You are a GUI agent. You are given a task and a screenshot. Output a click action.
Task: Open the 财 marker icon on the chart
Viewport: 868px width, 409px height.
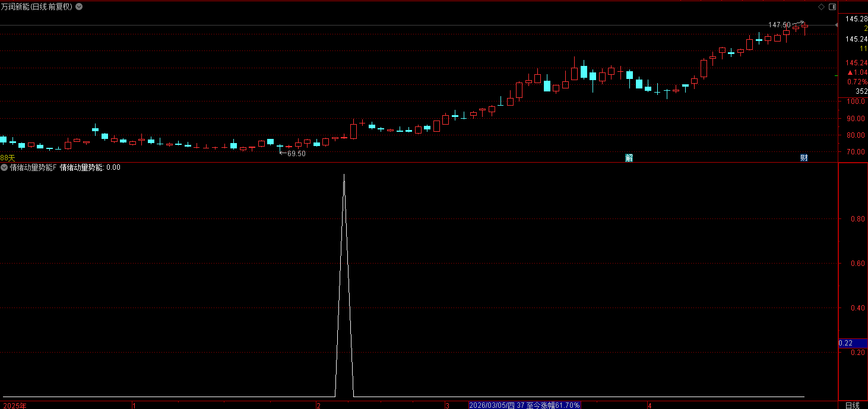[x=804, y=158]
